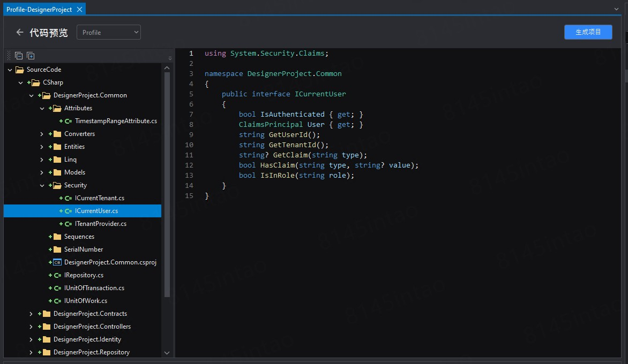
Task: Select the Sequences folder label
Action: click(79, 237)
